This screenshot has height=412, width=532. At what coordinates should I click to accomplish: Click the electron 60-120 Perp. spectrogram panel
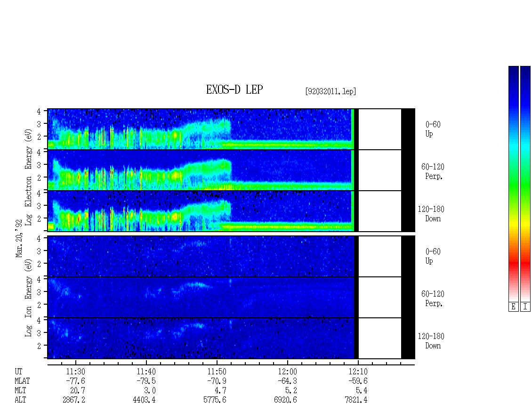click(231, 170)
